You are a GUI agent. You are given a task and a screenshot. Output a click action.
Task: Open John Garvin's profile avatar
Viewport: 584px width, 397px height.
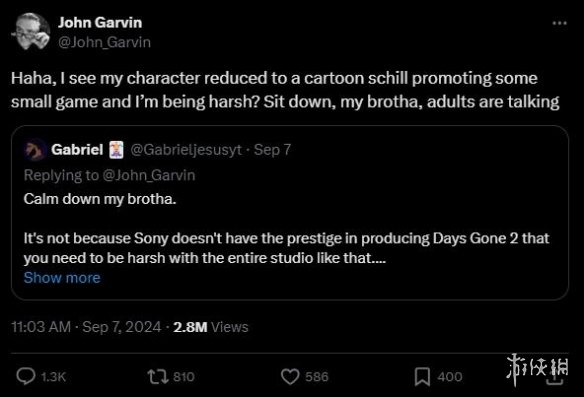point(31,31)
